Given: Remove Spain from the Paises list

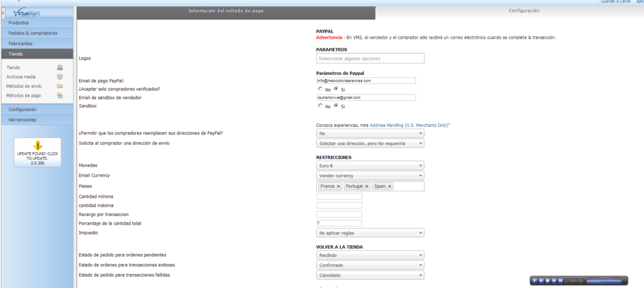Looking at the screenshot, I should point(389,186).
